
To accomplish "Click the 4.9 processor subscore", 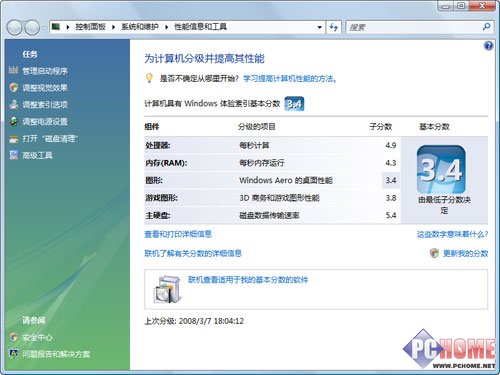I will (x=391, y=145).
